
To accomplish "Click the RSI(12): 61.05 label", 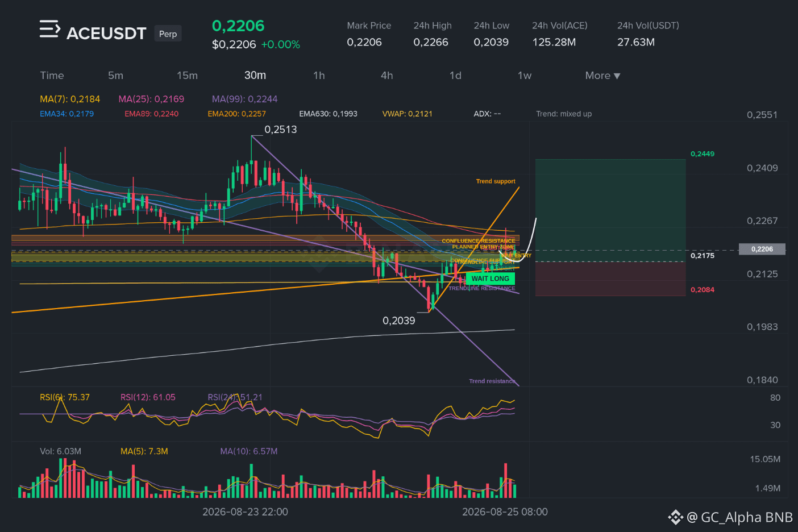I will pyautogui.click(x=148, y=397).
